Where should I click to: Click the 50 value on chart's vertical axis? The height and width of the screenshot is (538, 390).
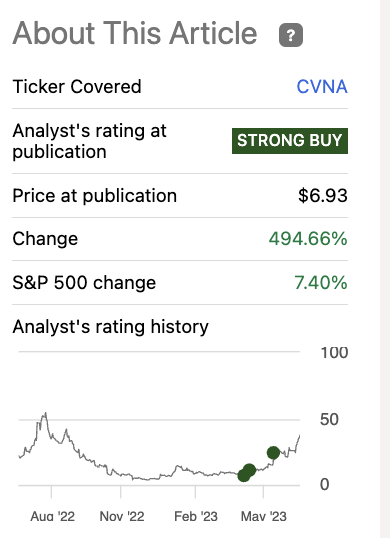329,419
